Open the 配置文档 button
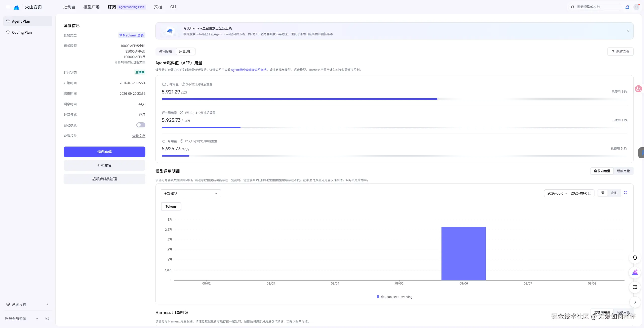Screen dimensions: 644x328 (620, 52)
